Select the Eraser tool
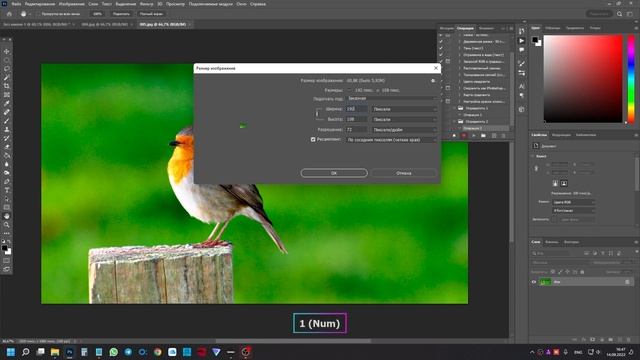This screenshot has height=360, width=640. pyautogui.click(x=7, y=147)
